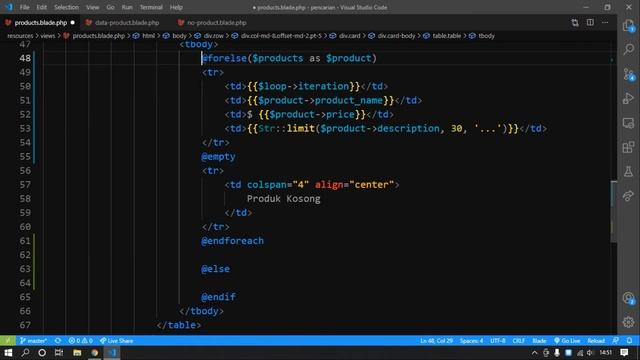Viewport: 640px width, 360px height.
Task: Open the Run and Debug view
Action: point(628,98)
